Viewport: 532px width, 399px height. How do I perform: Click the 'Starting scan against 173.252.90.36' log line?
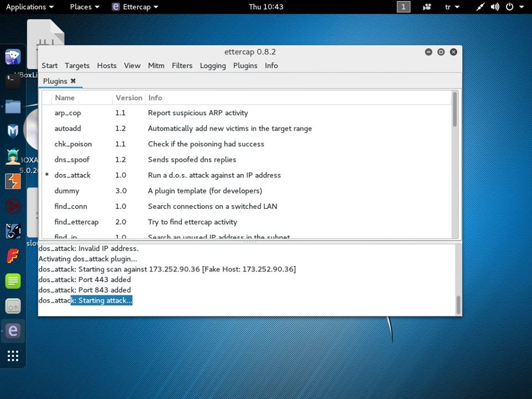click(x=167, y=269)
